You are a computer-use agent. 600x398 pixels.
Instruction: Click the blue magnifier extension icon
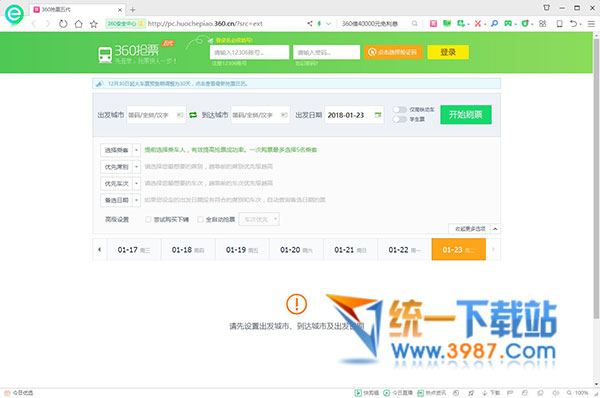[494, 24]
